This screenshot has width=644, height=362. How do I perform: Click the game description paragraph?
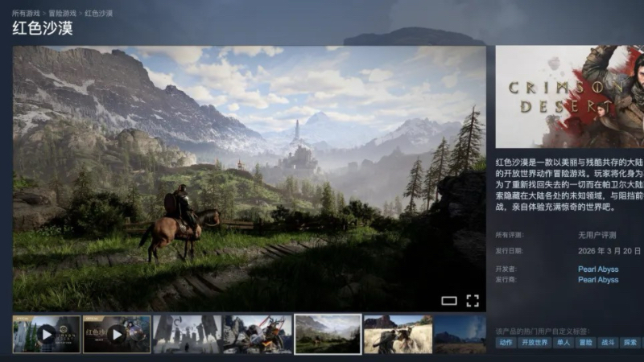pos(570,184)
